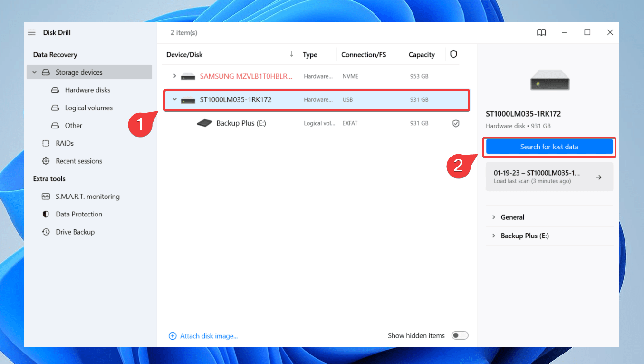Viewport: 644px width, 364px height.
Task: Select Hardware disks in the sidebar
Action: point(87,90)
